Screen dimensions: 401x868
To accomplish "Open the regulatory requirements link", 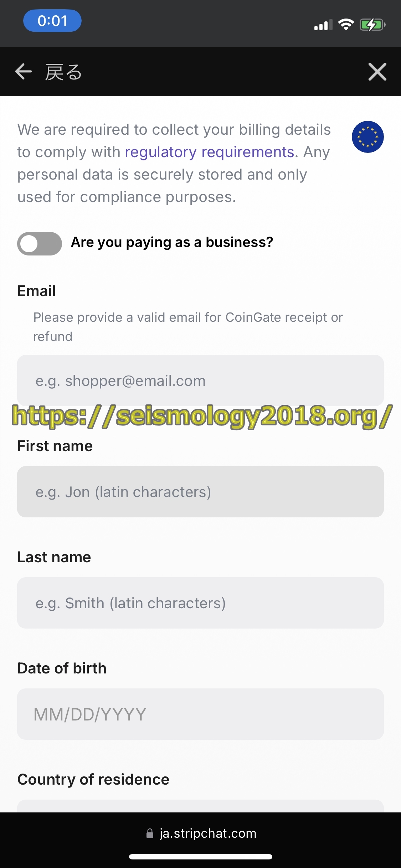I will (x=209, y=152).
